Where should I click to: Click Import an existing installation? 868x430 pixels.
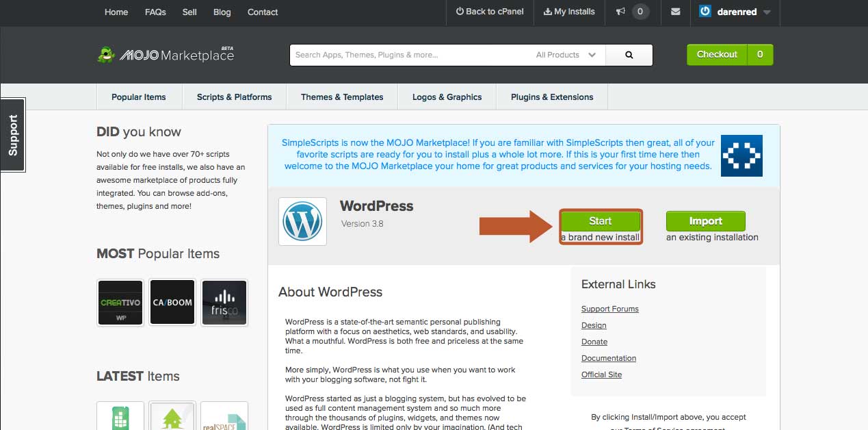point(706,221)
